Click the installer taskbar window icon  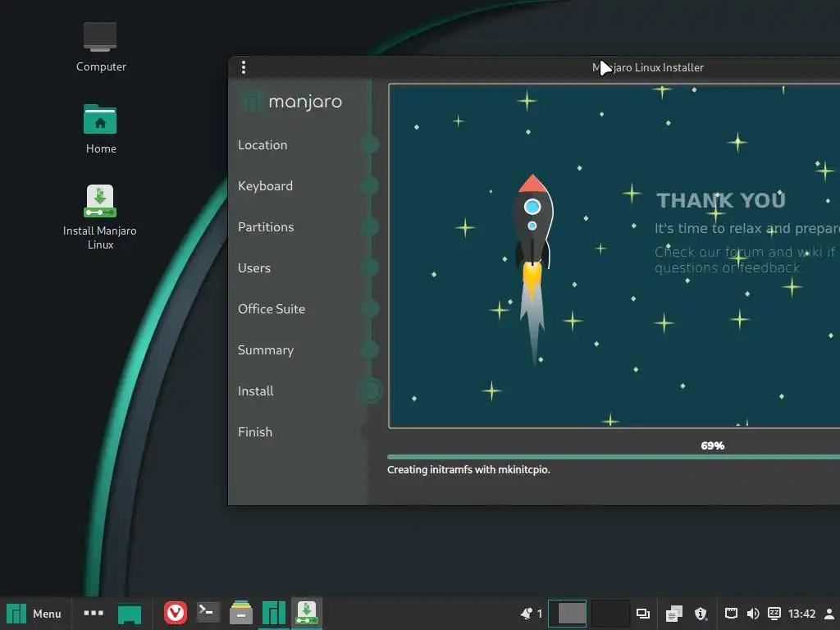tap(307, 613)
